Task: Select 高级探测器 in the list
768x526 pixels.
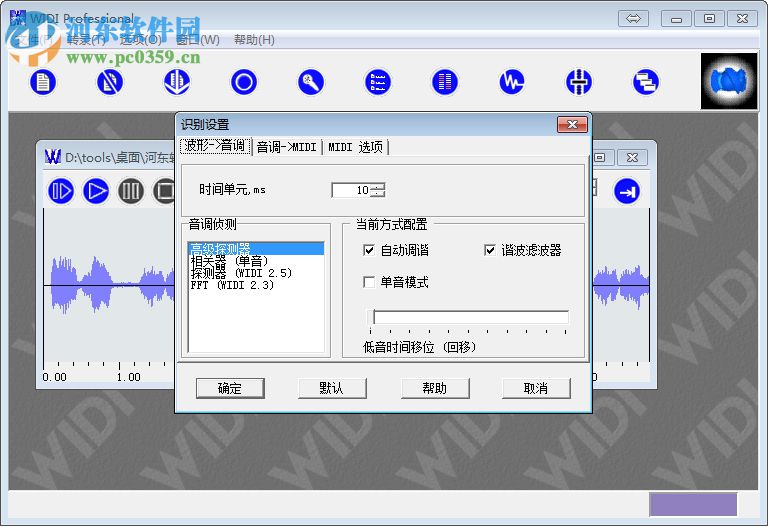Action: (x=256, y=249)
